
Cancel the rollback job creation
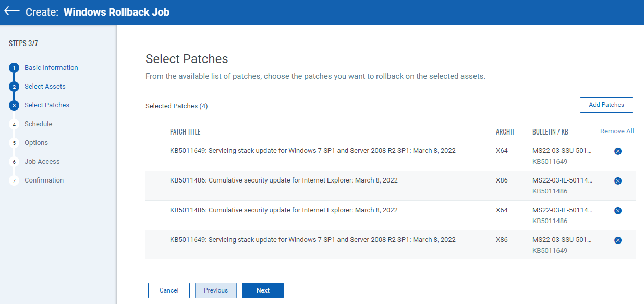point(168,290)
